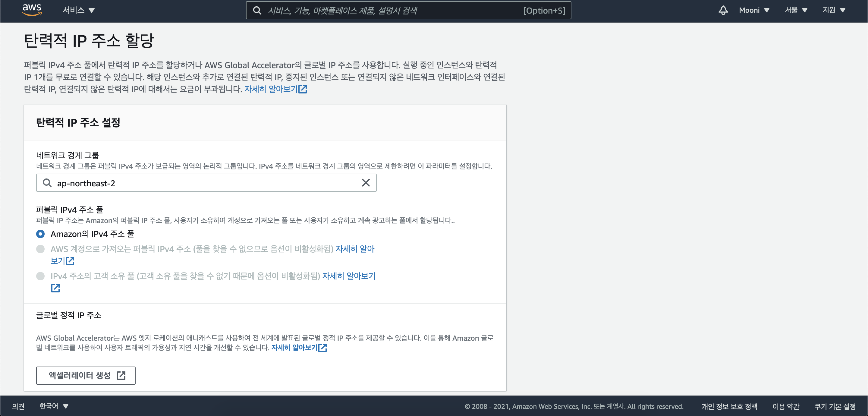Select IPv4 주소의 고객 소유 풀 radio

[40, 276]
